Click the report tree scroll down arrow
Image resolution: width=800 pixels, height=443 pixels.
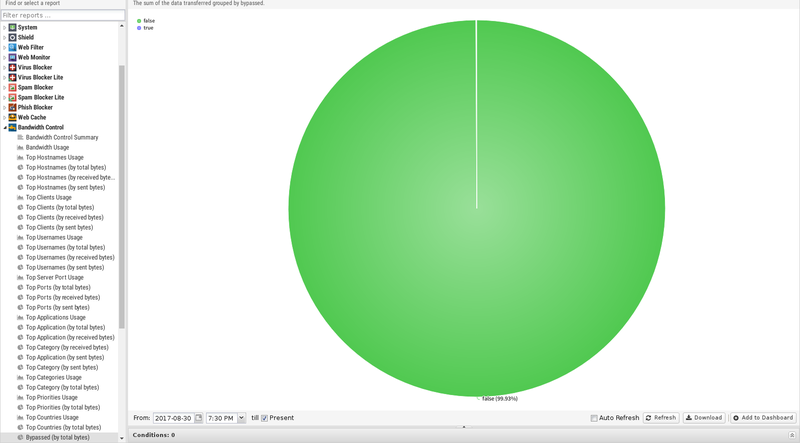tap(121, 438)
